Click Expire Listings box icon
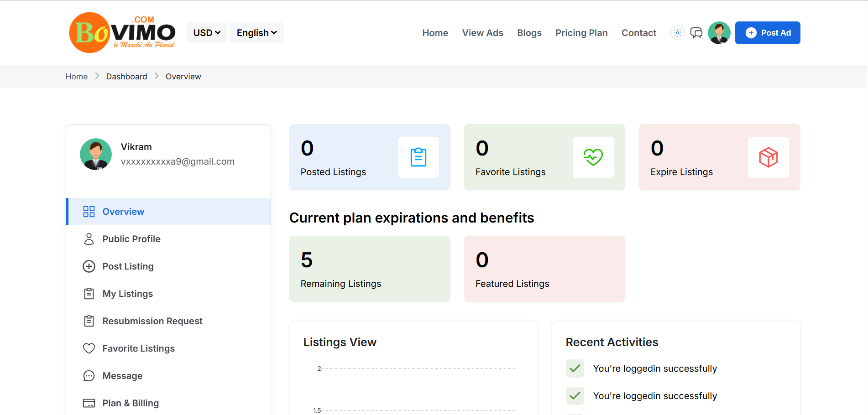 click(769, 157)
